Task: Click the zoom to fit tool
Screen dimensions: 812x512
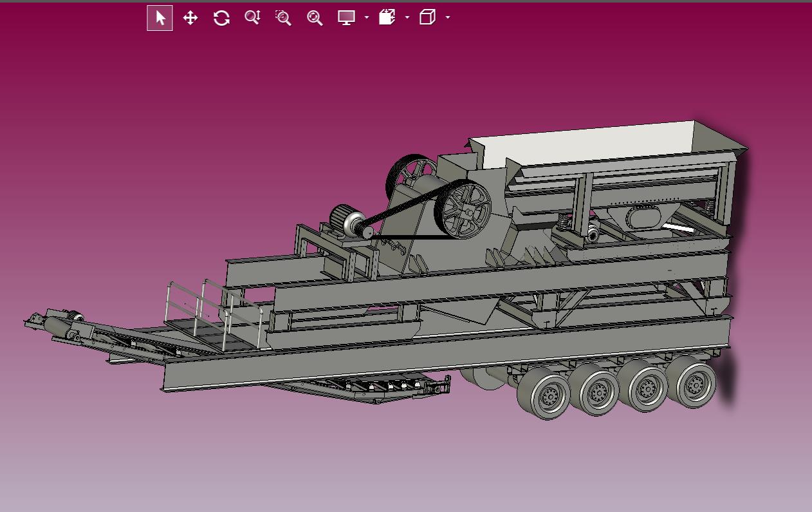Action: [315, 18]
